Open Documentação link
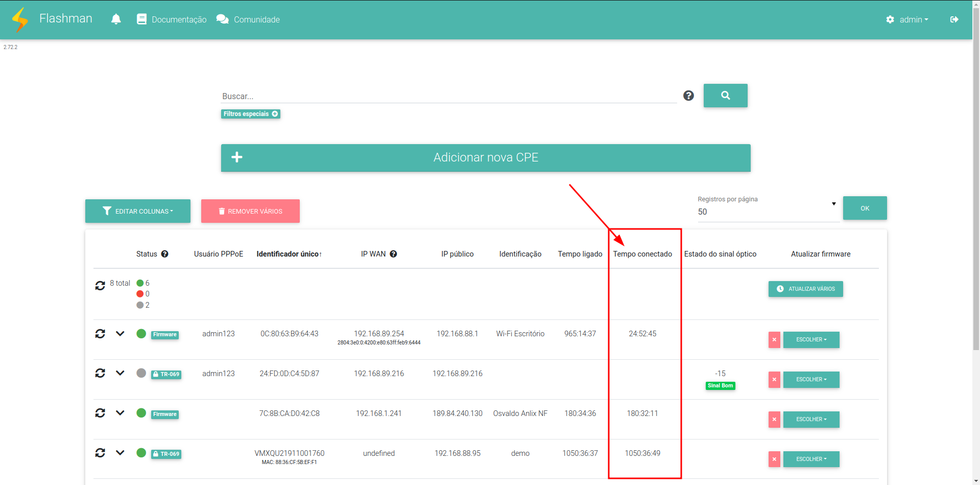This screenshot has height=485, width=980. click(172, 19)
